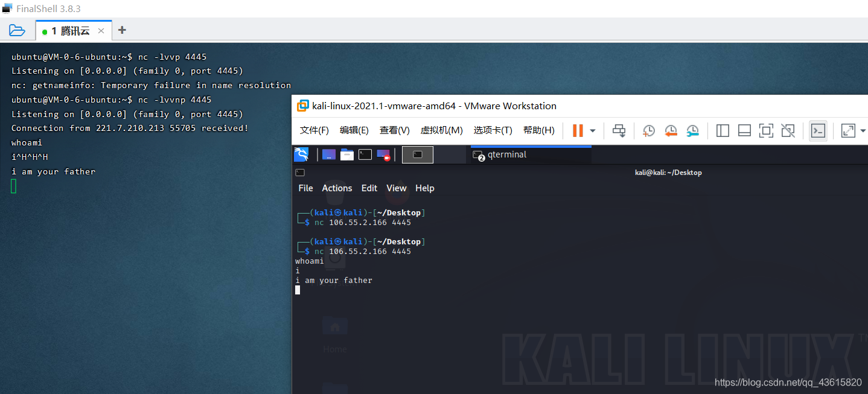This screenshot has height=394, width=868.
Task: Open the VMware 文件(F) menu
Action: pyautogui.click(x=314, y=130)
